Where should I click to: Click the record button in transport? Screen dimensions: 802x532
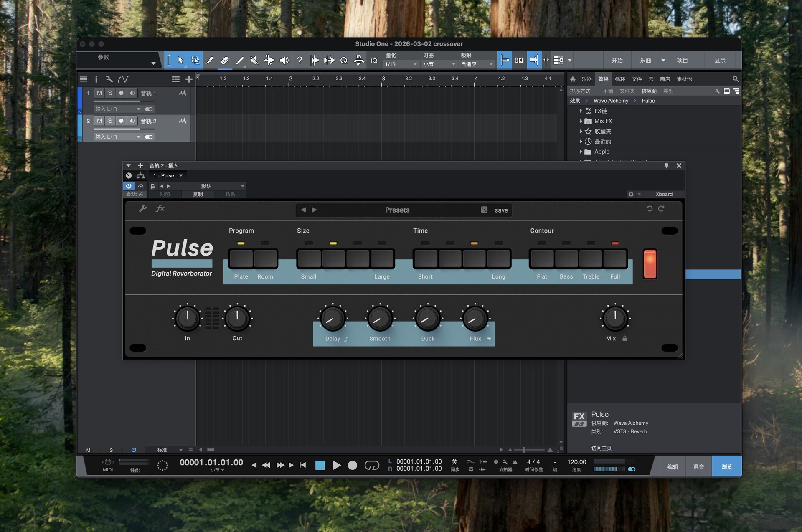tap(353, 465)
